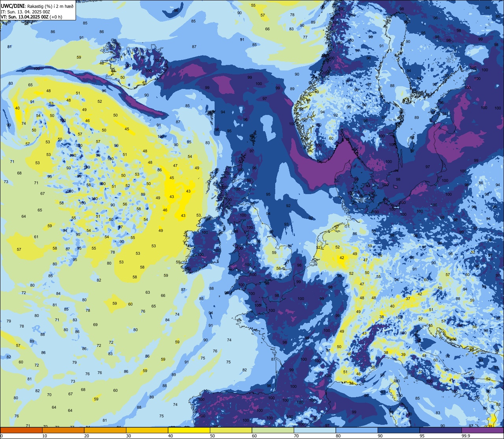The image size is (504, 439).
Task: Click the purple above-99.9 legend swatch
Action: [482, 430]
